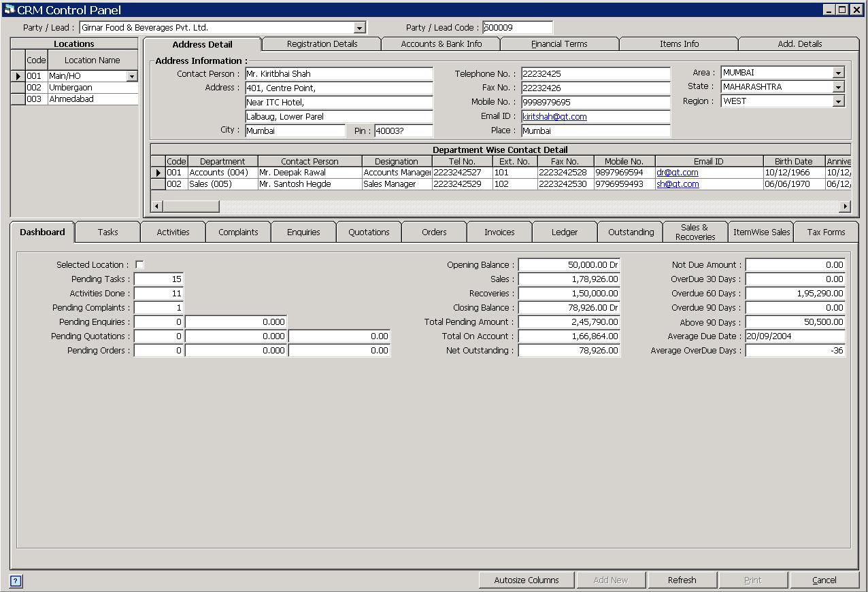Click the Designation column header
868x592 pixels.
click(397, 161)
